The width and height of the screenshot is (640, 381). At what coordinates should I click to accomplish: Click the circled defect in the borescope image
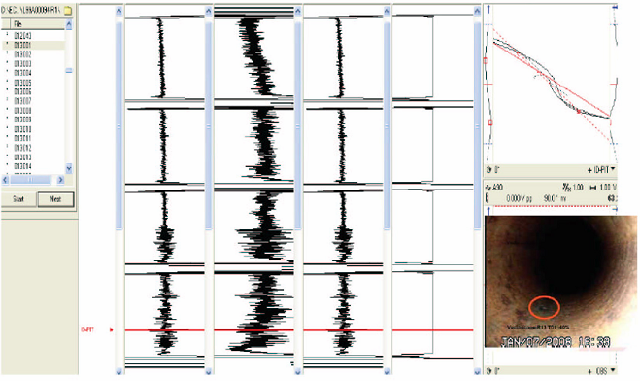pos(544,307)
